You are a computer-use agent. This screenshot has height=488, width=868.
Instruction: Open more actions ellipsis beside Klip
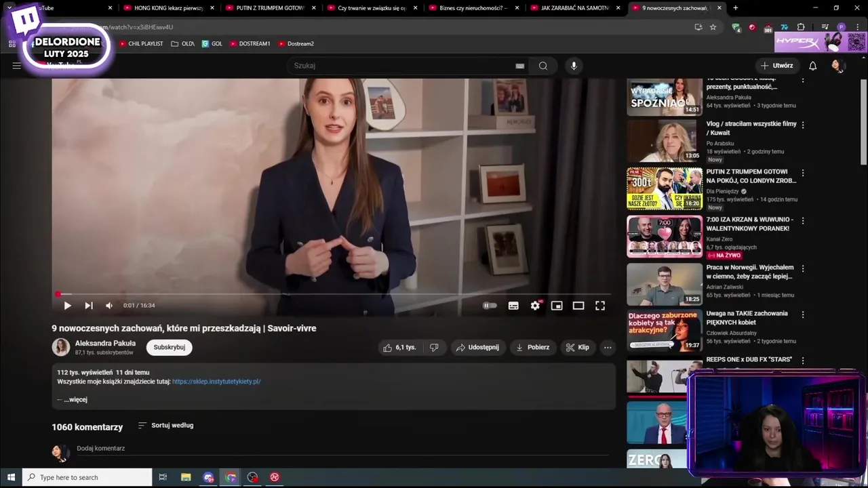(608, 347)
